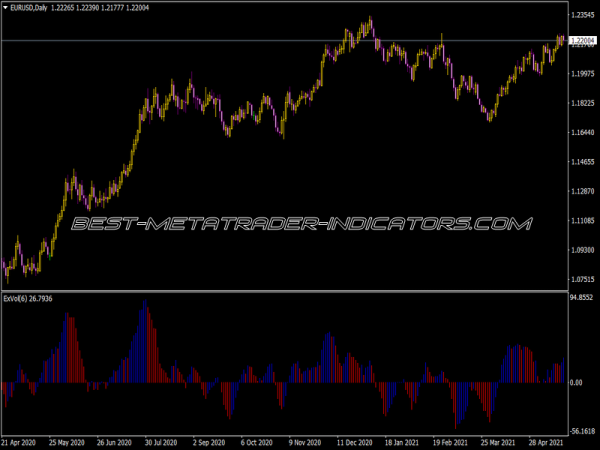
Task: Click the tallest ExVol histogram peak near 30 Jul 2020
Action: [145, 304]
